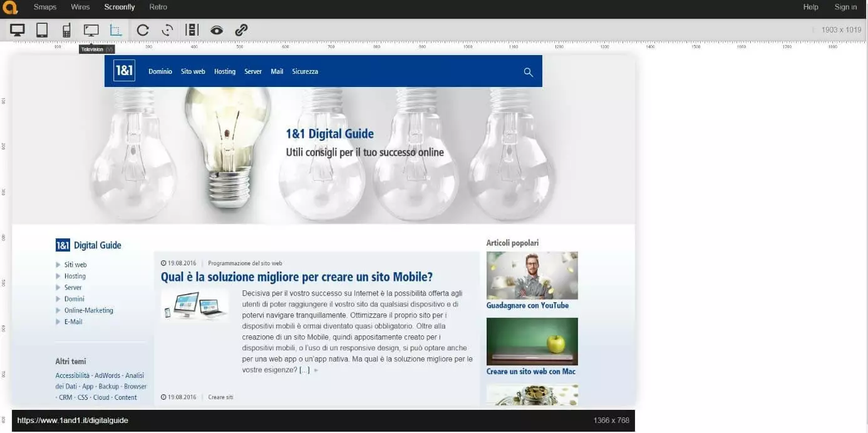Click the refresh page icon
Image resolution: width=868 pixels, height=433 pixels.
pos(143,30)
